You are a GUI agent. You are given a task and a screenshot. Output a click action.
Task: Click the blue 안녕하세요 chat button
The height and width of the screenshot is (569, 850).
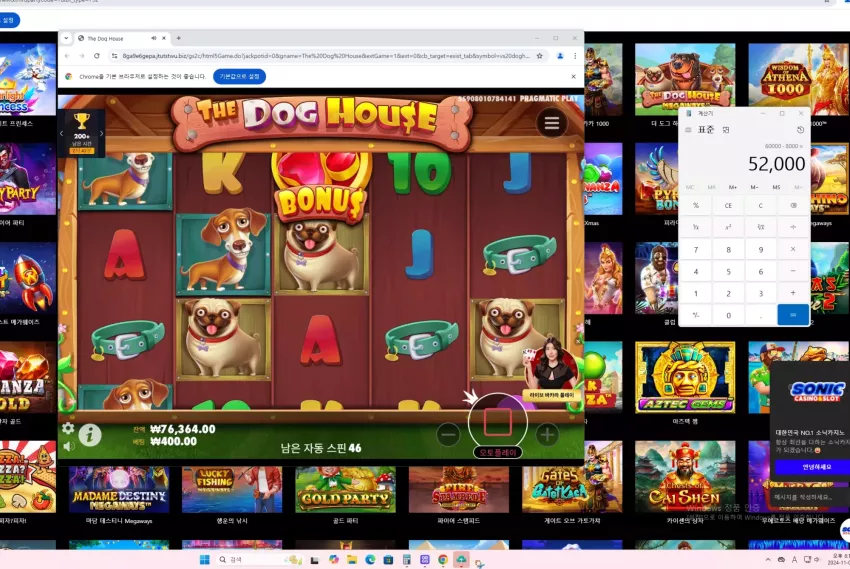[812, 467]
